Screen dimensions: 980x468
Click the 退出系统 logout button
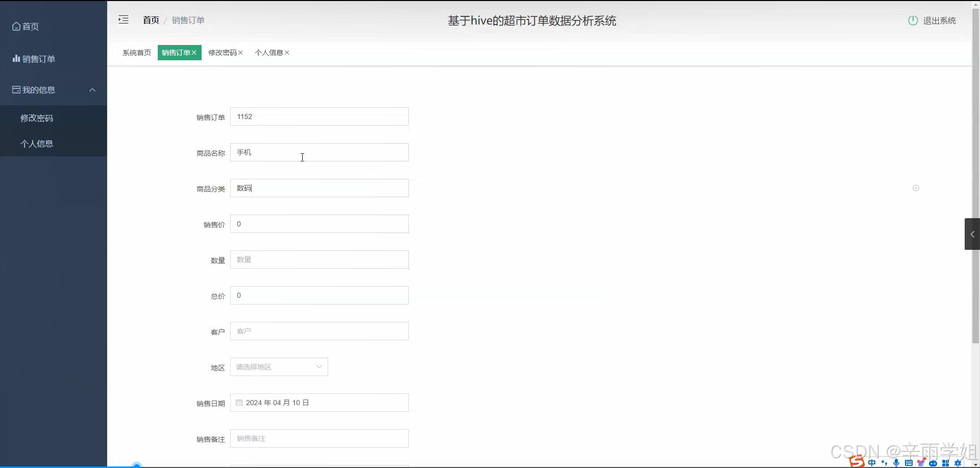click(x=939, y=20)
